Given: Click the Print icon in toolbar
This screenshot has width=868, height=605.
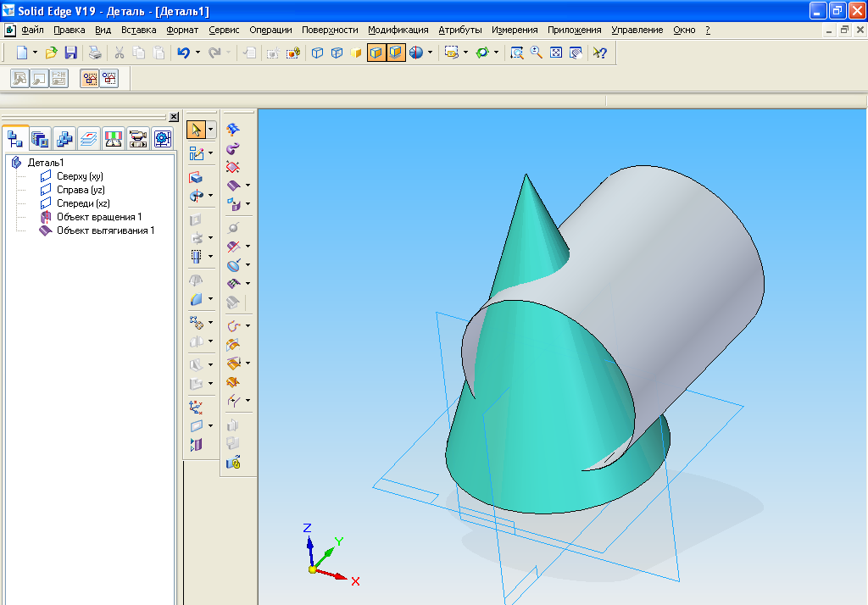Looking at the screenshot, I should click(x=96, y=53).
